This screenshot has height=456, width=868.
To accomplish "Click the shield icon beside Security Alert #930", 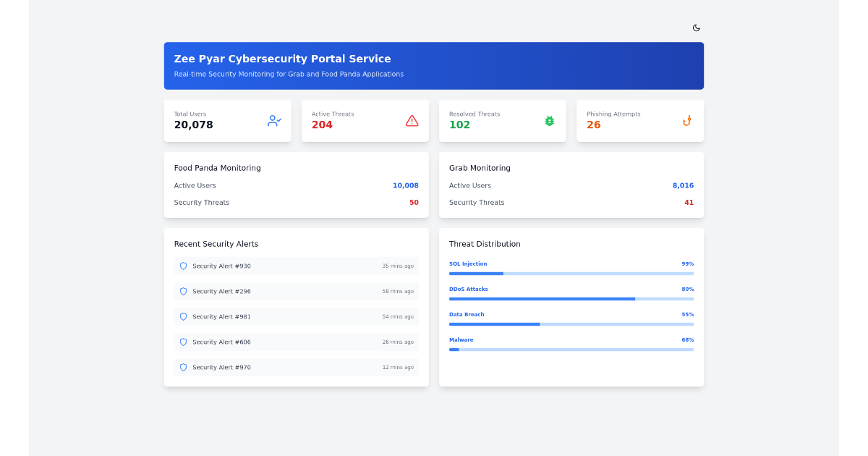I will coord(183,266).
